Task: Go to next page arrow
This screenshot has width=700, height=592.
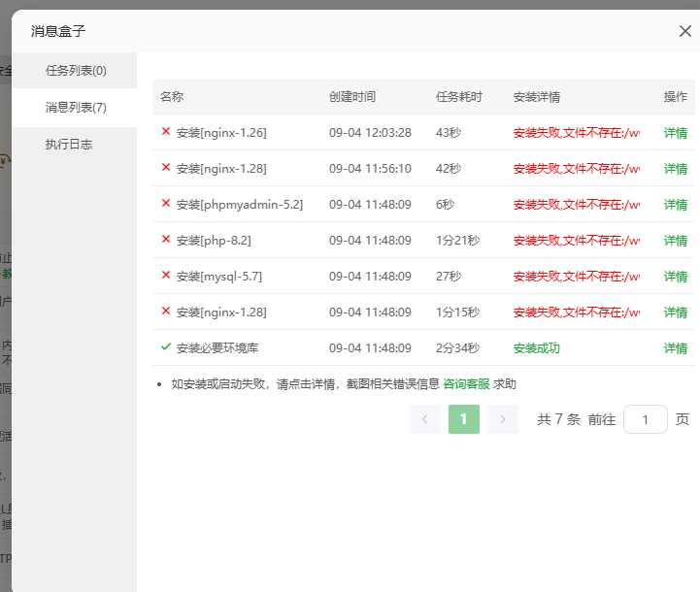Action: pos(503,419)
